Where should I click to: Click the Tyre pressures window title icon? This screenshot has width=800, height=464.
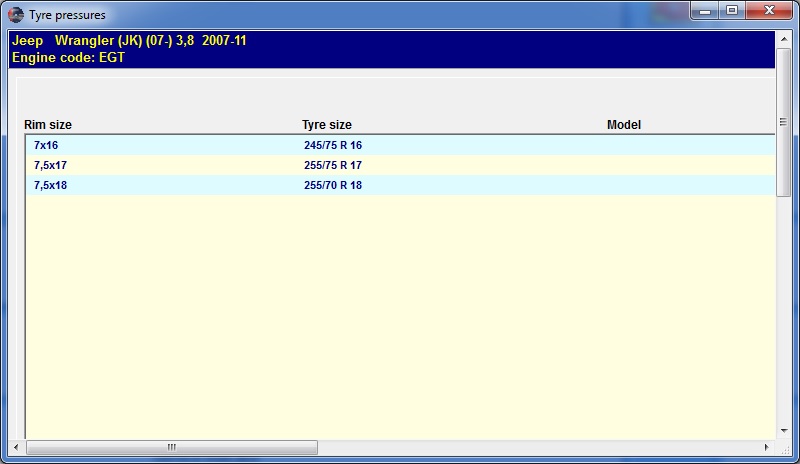tap(15, 15)
